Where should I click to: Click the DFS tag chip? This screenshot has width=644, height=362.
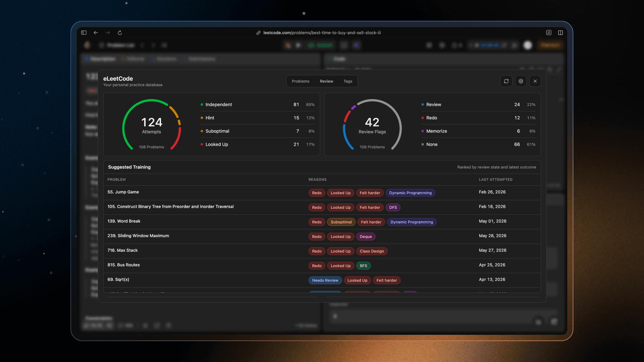click(x=393, y=207)
